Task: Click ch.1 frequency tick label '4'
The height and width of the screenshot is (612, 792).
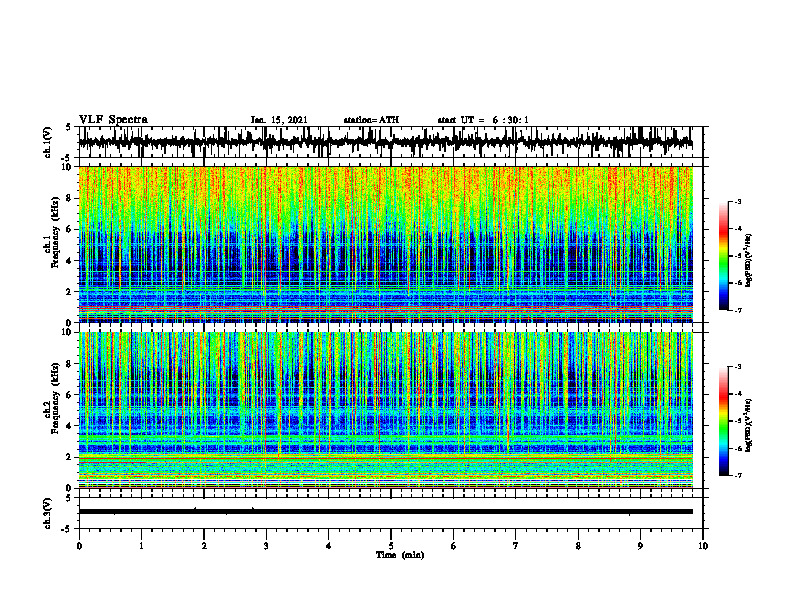Action: tap(69, 261)
